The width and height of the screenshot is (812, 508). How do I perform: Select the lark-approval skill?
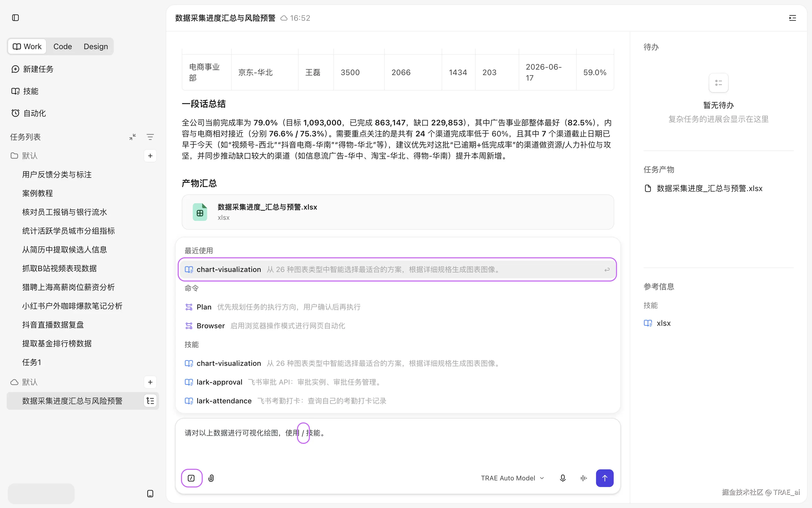point(397,382)
